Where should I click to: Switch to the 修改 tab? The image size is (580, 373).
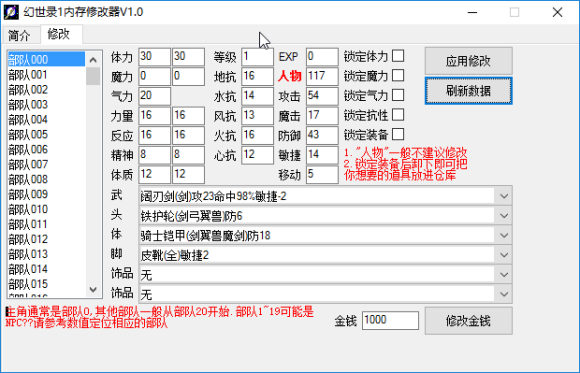pyautogui.click(x=61, y=34)
